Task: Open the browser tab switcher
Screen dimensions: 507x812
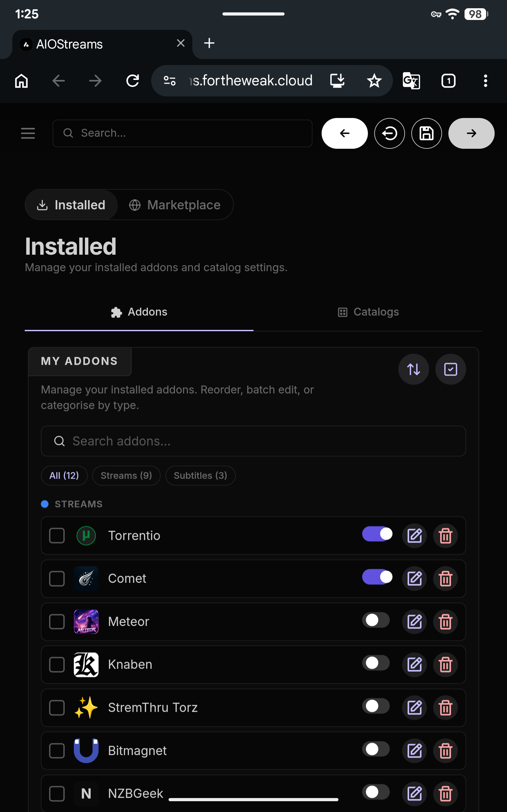Action: pos(448,81)
